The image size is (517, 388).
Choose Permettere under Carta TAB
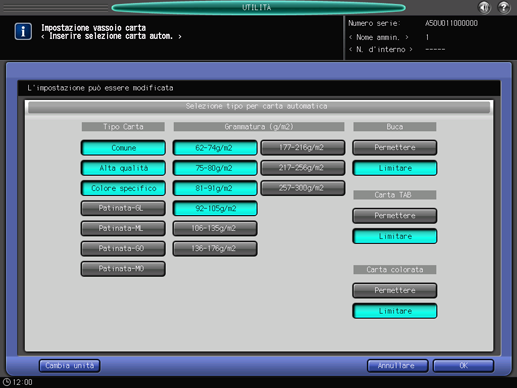point(395,216)
